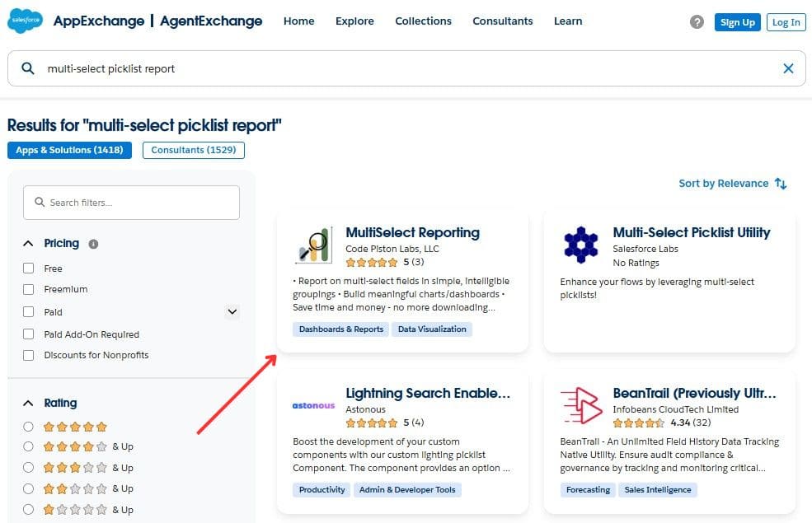Screen dimensions: 812x523
Task: Expand the Paid pricing options chevron
Action: point(232,311)
